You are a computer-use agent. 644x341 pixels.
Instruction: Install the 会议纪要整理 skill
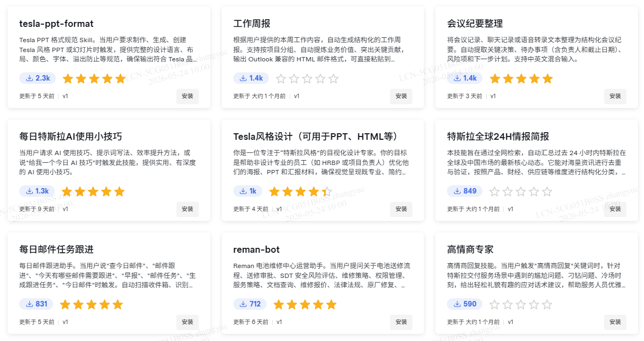tap(615, 96)
